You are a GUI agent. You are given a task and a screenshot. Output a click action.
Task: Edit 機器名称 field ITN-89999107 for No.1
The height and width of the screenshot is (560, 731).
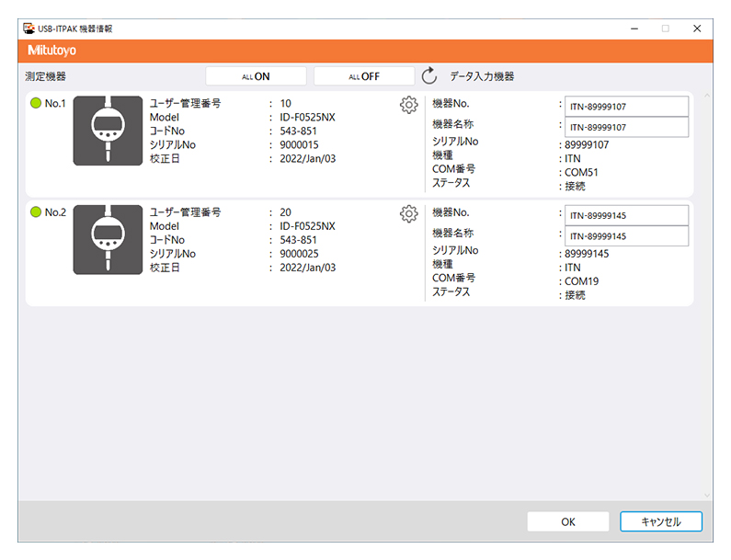click(x=626, y=127)
